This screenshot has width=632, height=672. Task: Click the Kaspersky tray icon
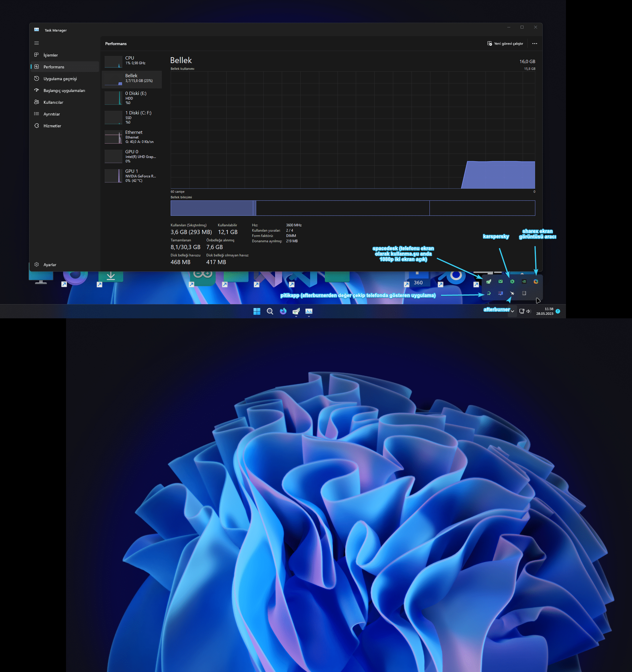[512, 281]
